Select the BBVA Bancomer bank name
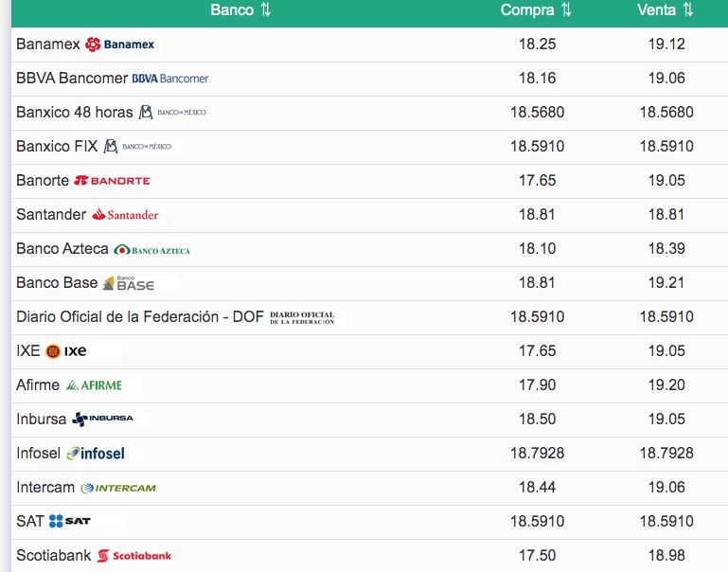This screenshot has width=728, height=572. pyautogui.click(x=72, y=78)
